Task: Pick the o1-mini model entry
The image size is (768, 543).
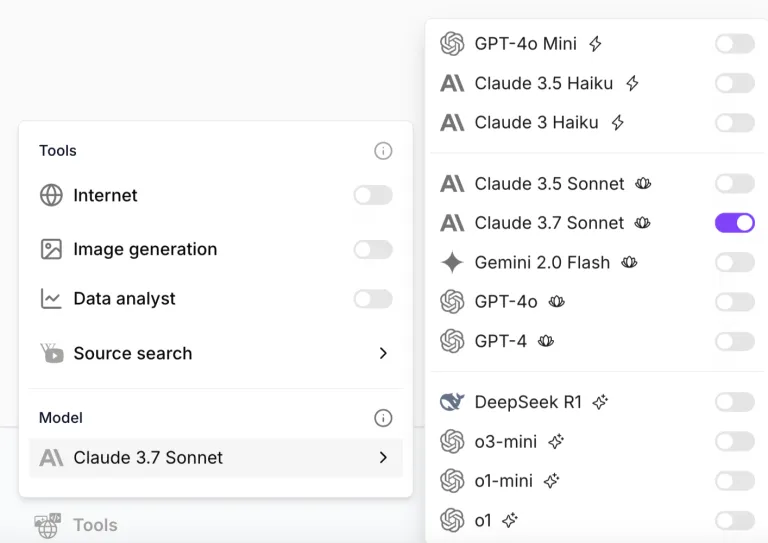Action: [x=597, y=481]
